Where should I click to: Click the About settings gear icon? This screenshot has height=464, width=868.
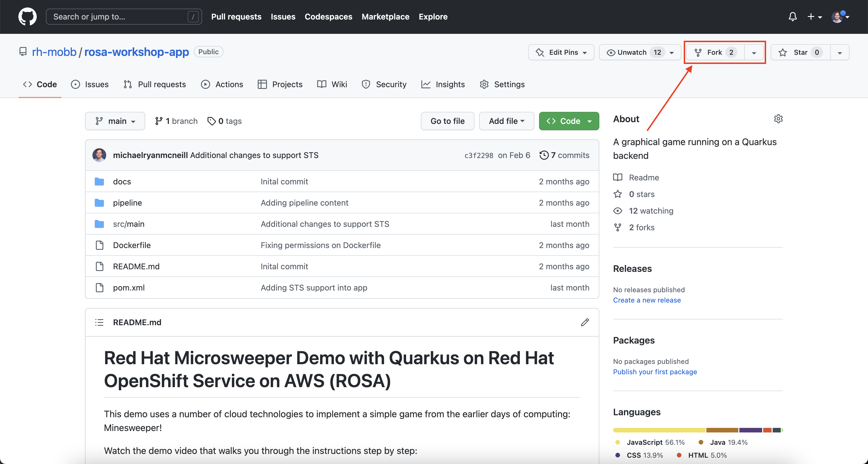tap(778, 119)
